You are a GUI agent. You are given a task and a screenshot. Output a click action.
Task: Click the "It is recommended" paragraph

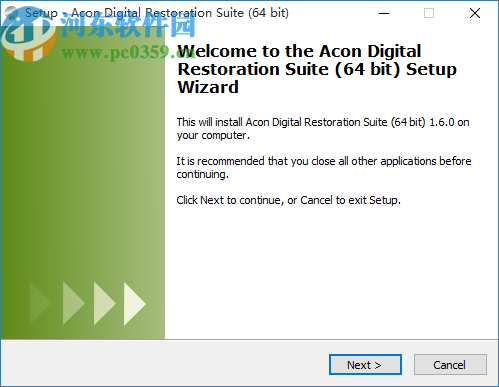tap(324, 167)
